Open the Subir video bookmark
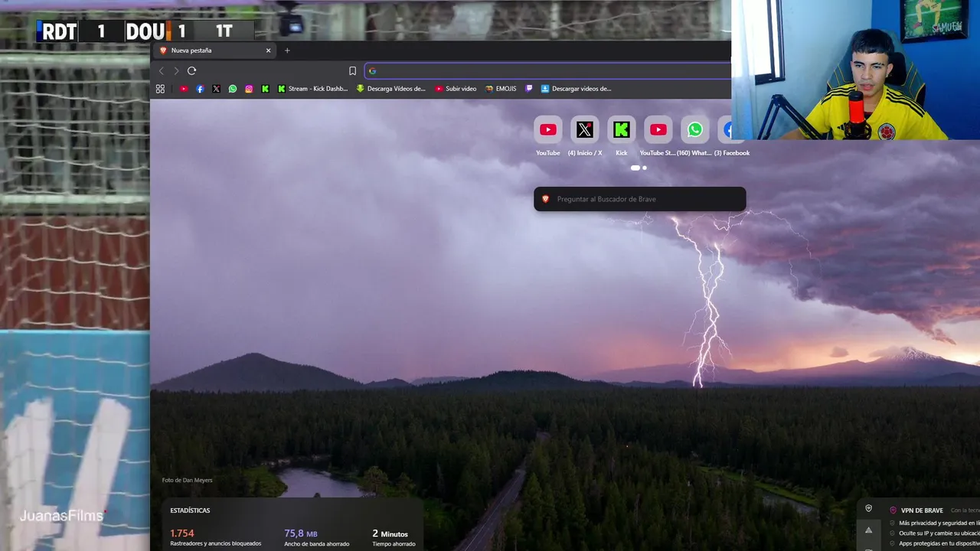 tap(456, 89)
